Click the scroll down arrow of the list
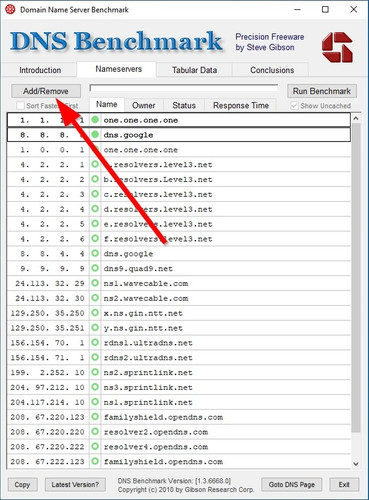This screenshot has width=369, height=500. [x=356, y=464]
